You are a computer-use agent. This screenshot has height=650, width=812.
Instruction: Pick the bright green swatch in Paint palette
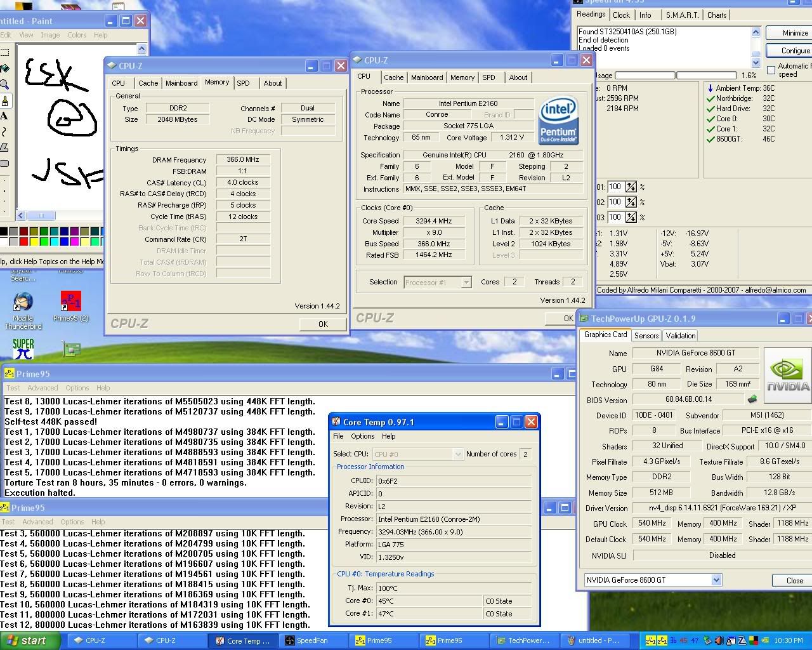pyautogui.click(x=44, y=241)
